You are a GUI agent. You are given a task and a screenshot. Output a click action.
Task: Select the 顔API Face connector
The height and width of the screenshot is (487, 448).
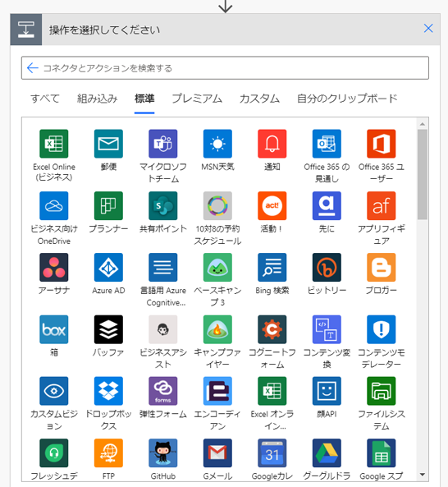click(x=327, y=391)
